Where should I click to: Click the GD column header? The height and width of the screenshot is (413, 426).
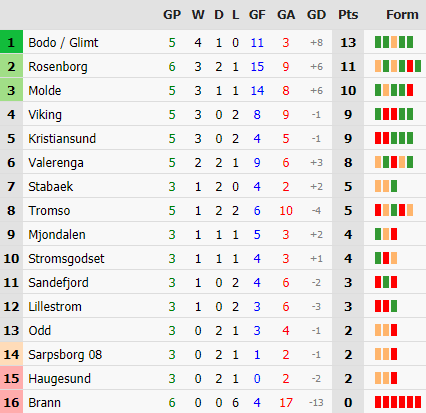(316, 15)
